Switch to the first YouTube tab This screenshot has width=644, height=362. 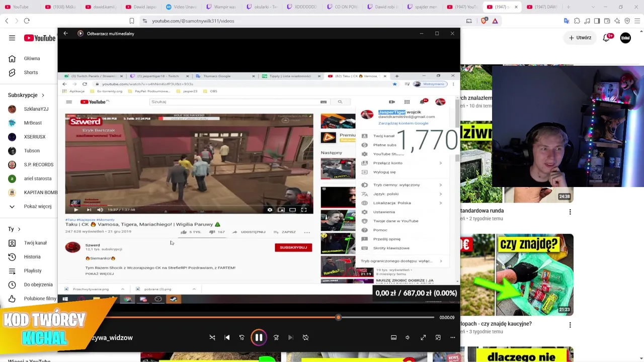click(19, 7)
